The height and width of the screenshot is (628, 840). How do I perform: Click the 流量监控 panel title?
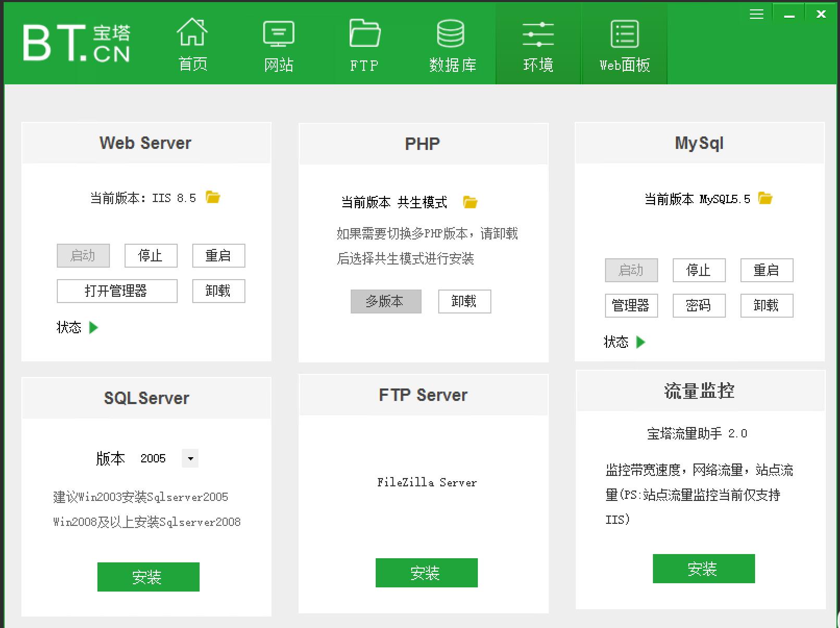(699, 391)
